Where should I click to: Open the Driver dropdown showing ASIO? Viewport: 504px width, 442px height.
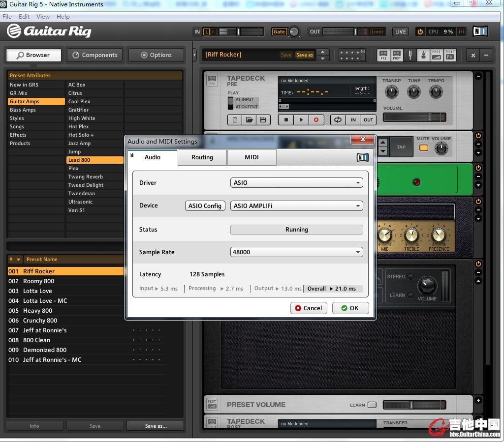click(x=296, y=182)
